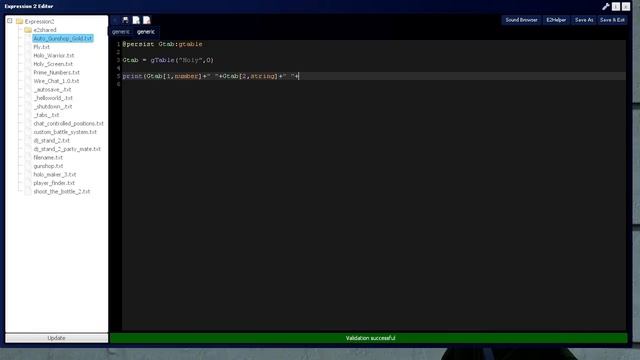Maximize the Expression 2 Editor window

(616, 7)
